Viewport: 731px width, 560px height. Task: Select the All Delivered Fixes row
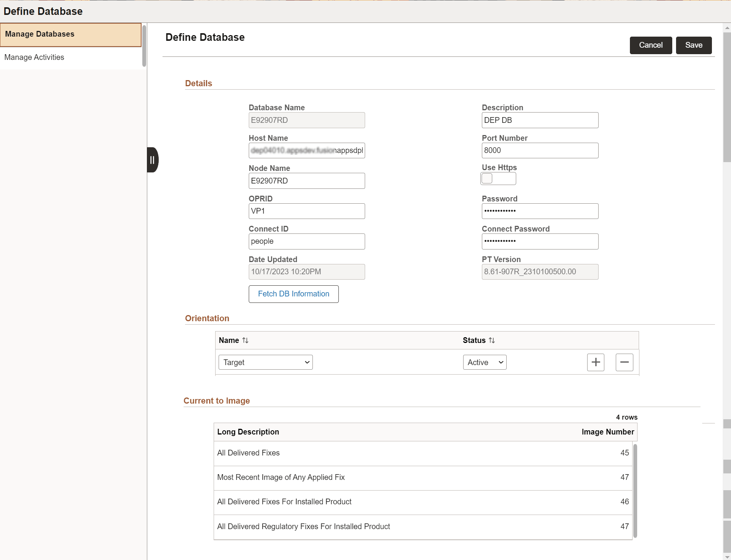[x=382, y=453]
